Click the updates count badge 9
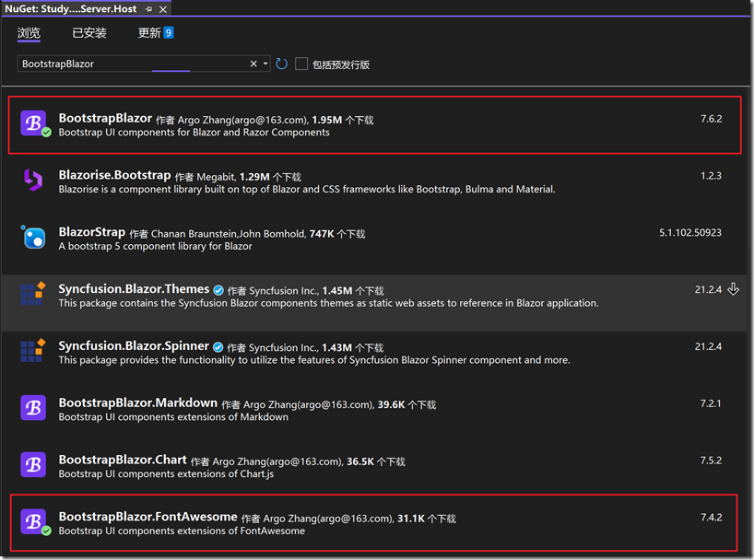 tap(169, 32)
